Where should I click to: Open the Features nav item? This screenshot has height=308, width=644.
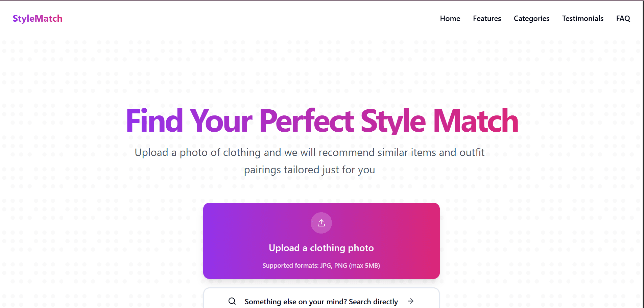click(x=487, y=19)
